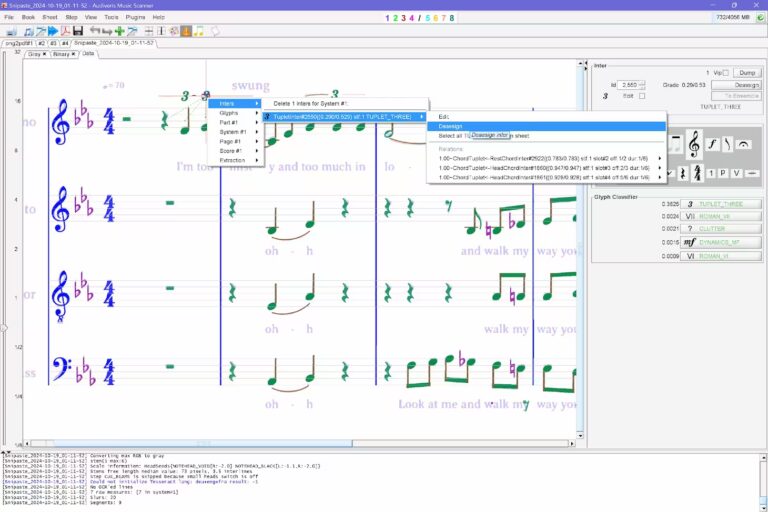Expand the Extraction submenu in context menu
This screenshot has height=512, width=768.
[232, 160]
